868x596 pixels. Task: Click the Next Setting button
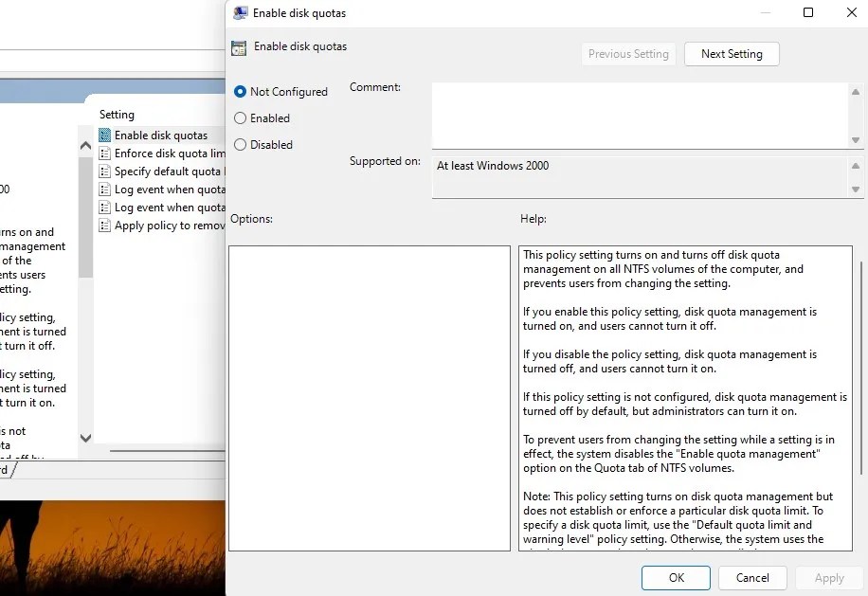tap(731, 54)
